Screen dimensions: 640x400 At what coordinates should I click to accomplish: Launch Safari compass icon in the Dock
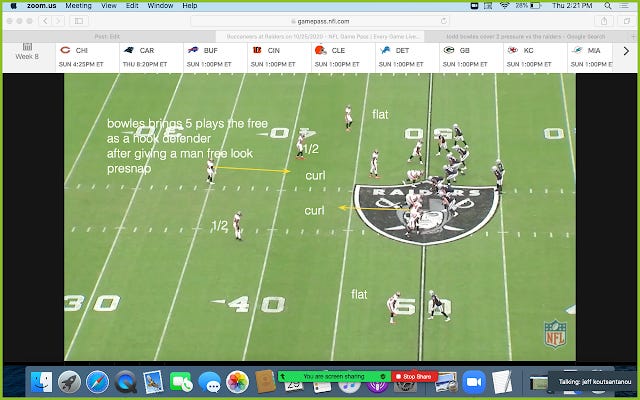(98, 382)
